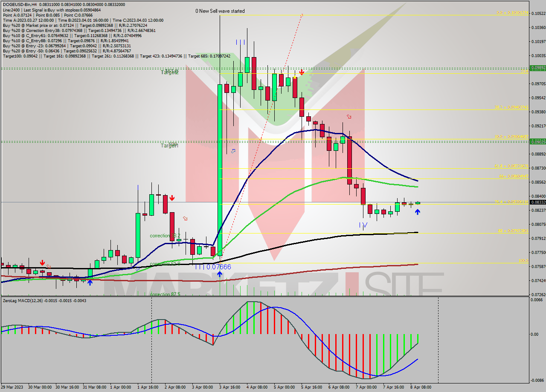Click the 0.09380 label on the price axis

[539, 112]
